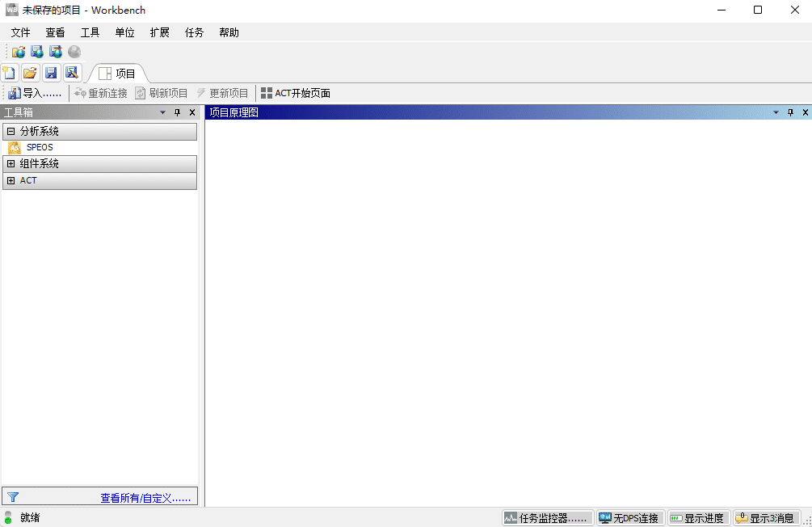Expand the 组件系统 section
The width and height of the screenshot is (812, 527).
11,164
